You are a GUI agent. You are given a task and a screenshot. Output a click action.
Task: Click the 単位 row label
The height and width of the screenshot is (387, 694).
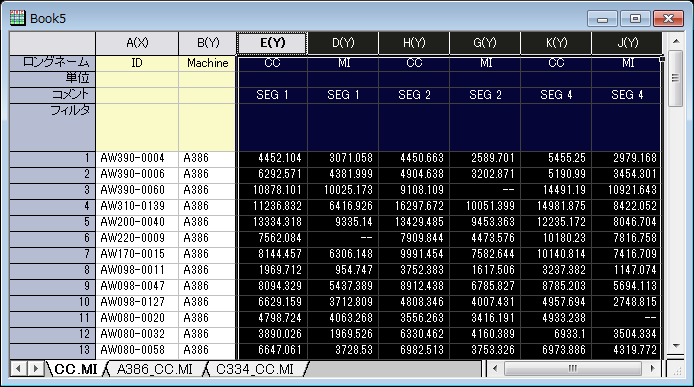[52, 79]
